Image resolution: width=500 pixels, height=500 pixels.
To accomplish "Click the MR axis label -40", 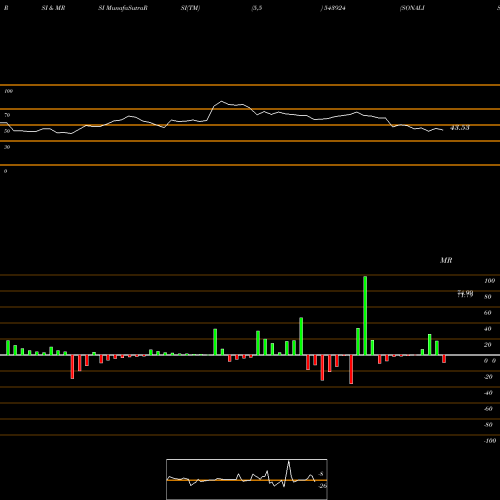I will pos(488,393).
